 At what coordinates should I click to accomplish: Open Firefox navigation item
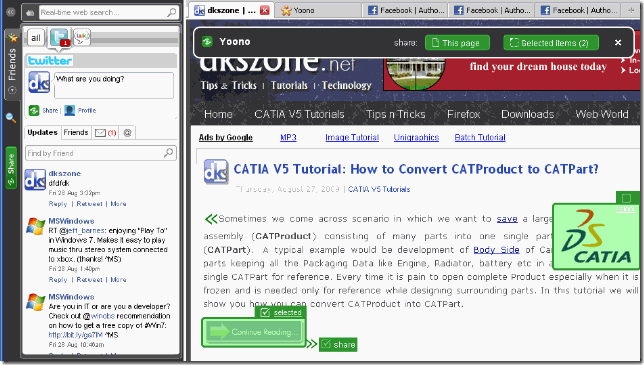click(463, 114)
